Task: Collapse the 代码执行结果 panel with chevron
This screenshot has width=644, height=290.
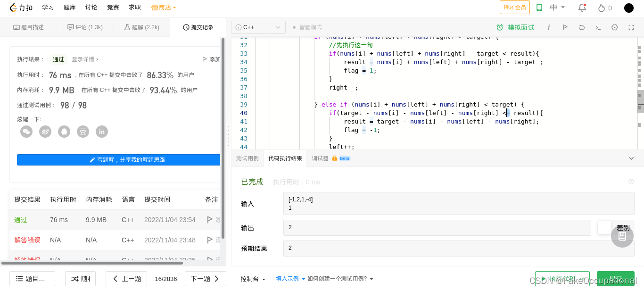Action: (631, 158)
